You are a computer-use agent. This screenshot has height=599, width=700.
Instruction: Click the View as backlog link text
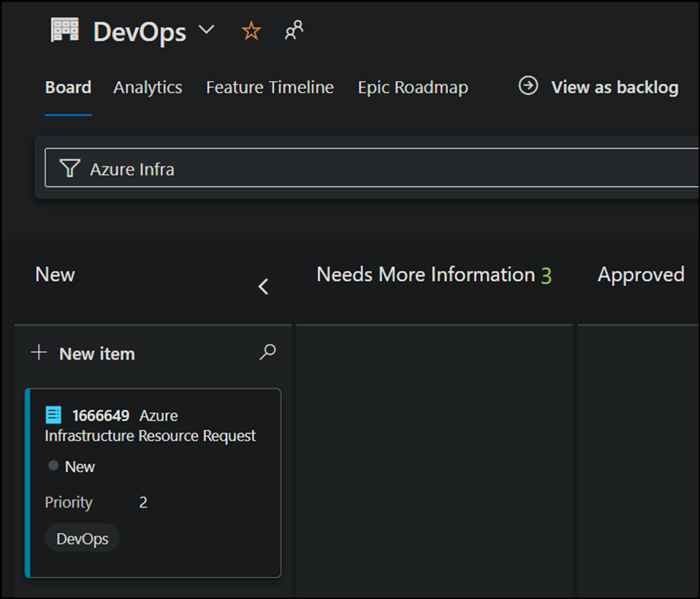615,88
